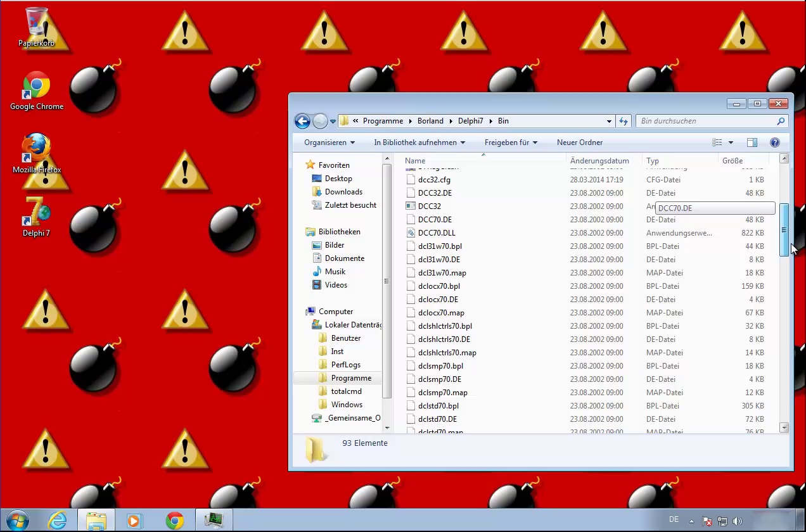Open the Organisieren dropdown menu
This screenshot has width=806, height=532.
pos(329,142)
